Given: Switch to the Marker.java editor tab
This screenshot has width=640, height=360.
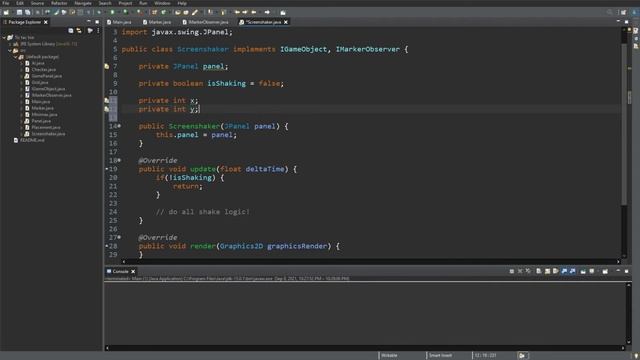Looking at the screenshot, I should (x=157, y=22).
